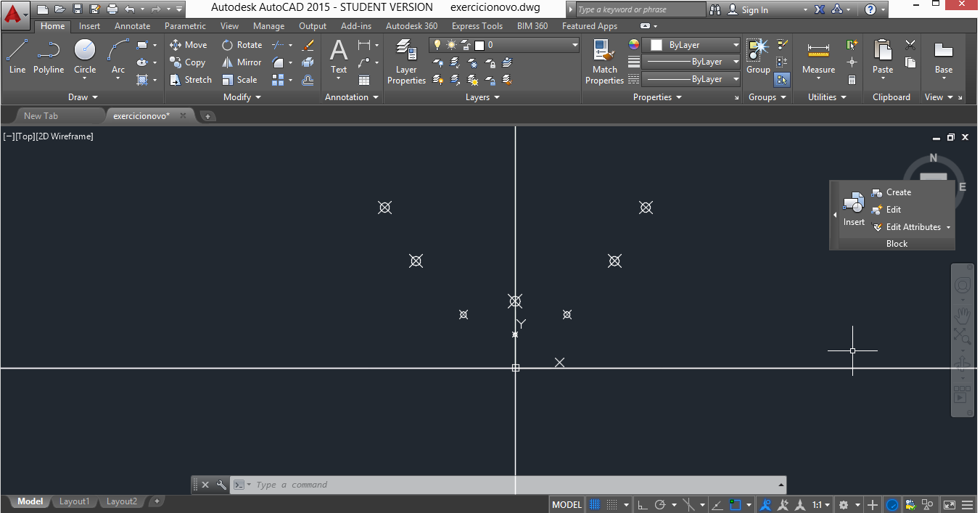Insert a table from Annotation panel

(x=364, y=80)
